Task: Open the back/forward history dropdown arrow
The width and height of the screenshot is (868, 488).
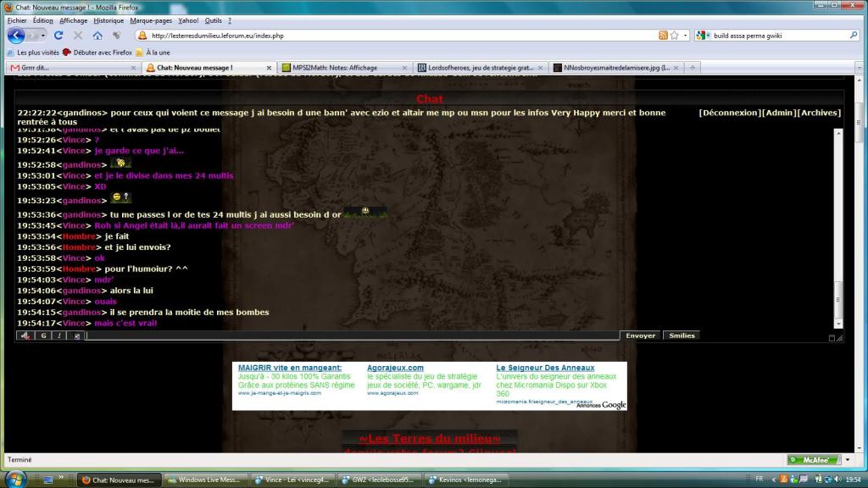Action: pos(43,36)
